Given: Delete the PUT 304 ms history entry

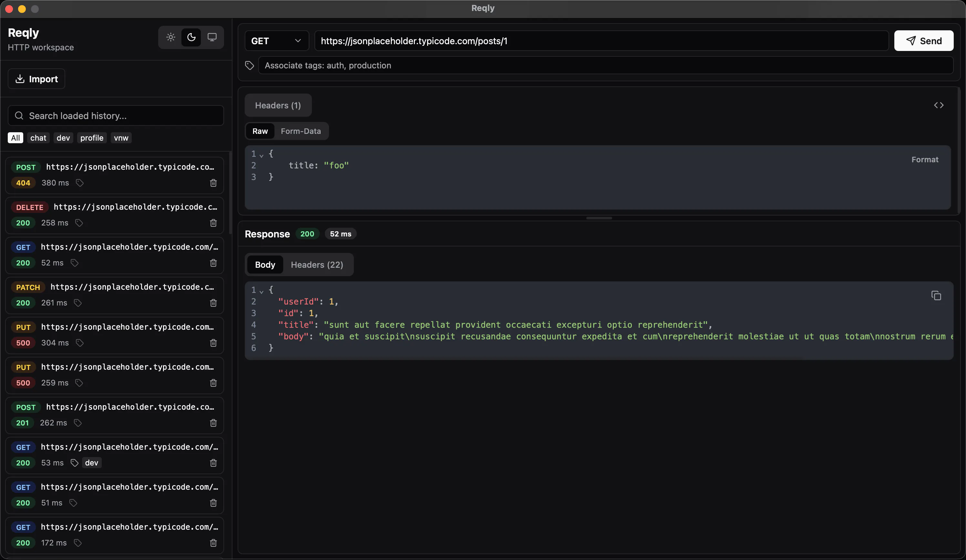Looking at the screenshot, I should [x=213, y=343].
